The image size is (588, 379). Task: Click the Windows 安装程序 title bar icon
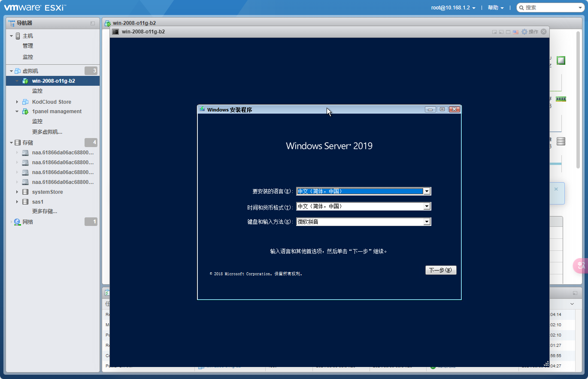pos(202,109)
